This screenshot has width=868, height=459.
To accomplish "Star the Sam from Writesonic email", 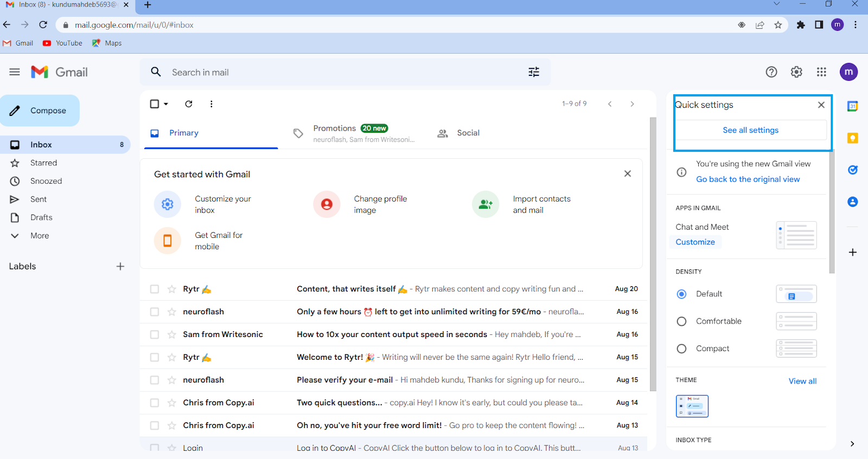I will click(x=172, y=335).
